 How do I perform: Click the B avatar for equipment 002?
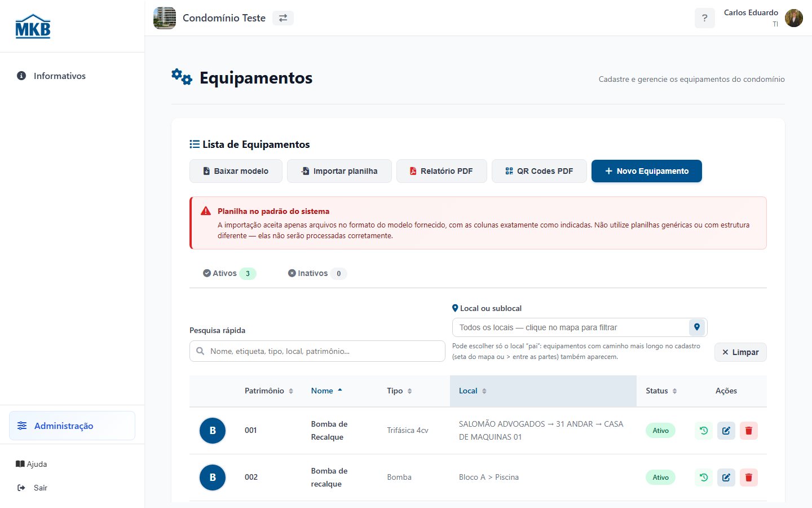(x=213, y=478)
